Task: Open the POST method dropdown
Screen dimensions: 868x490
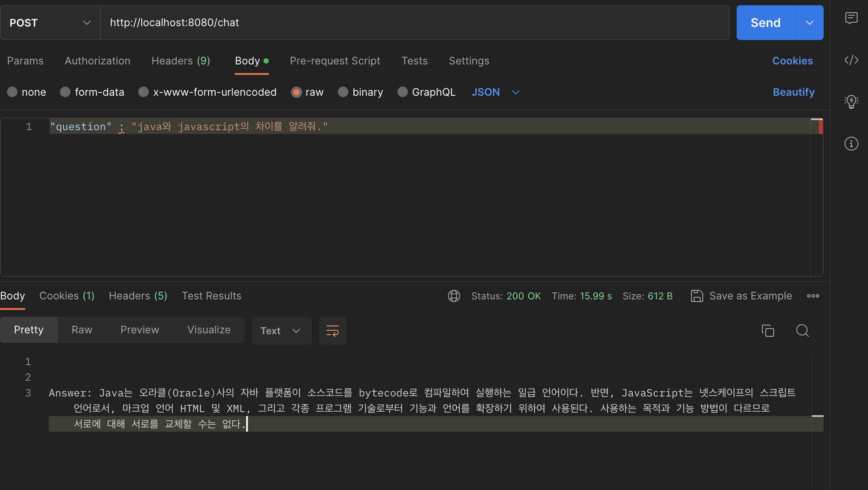Action: [x=50, y=23]
